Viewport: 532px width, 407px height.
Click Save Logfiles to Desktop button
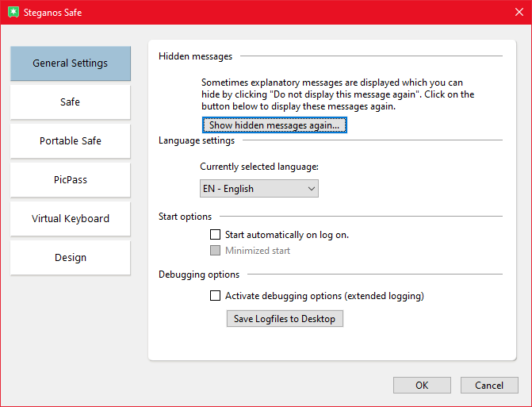coord(285,319)
